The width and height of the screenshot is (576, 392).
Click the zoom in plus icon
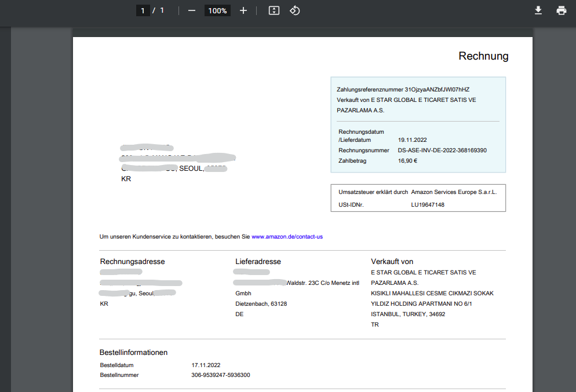point(243,10)
